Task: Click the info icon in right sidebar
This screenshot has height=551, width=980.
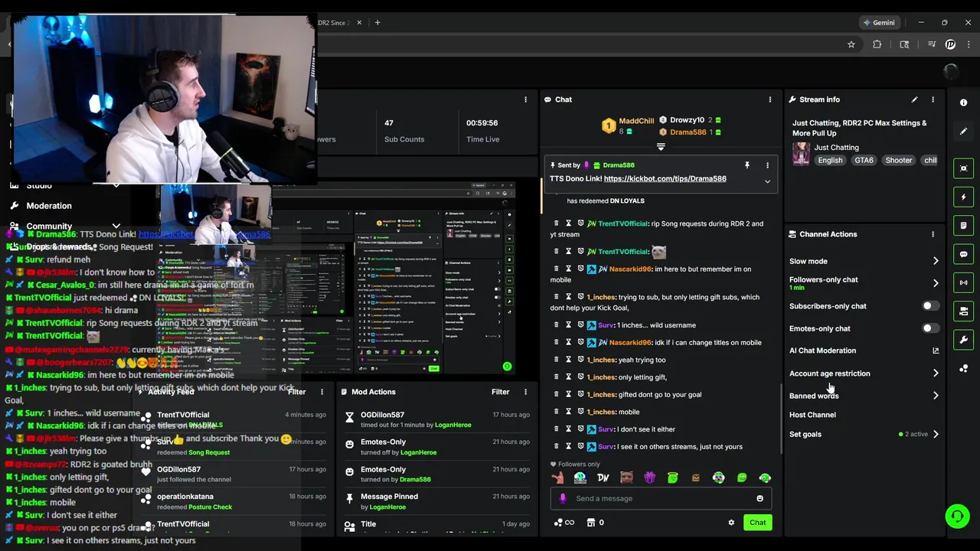Action: coord(963,103)
